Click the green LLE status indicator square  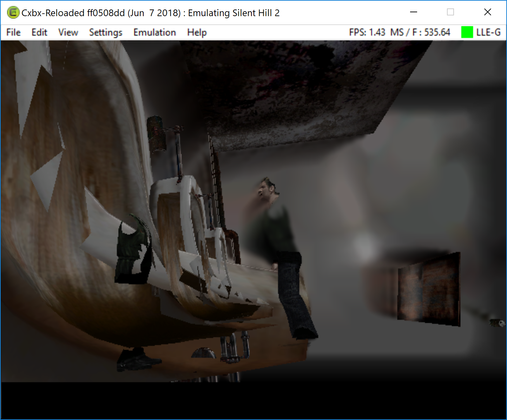coord(467,32)
